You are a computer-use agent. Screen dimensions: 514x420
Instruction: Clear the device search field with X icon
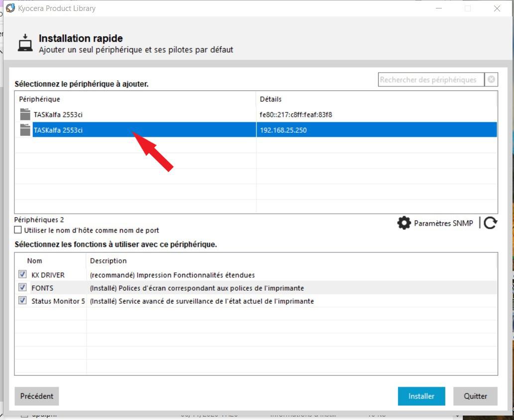[491, 80]
